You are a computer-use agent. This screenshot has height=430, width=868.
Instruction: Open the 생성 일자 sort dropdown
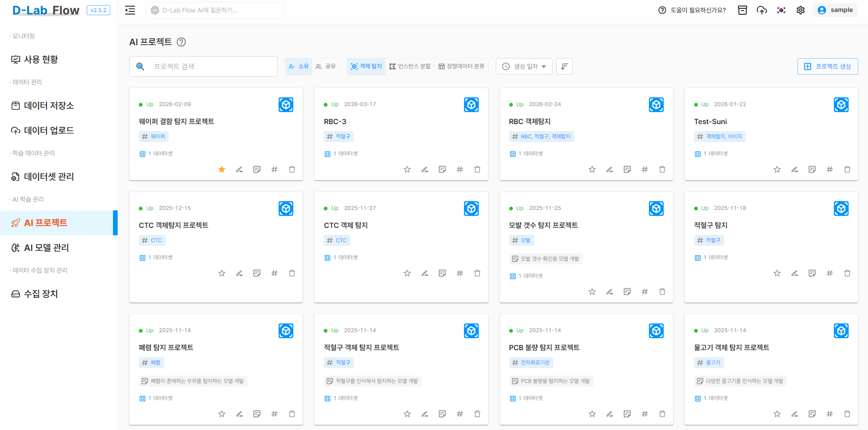tap(524, 66)
